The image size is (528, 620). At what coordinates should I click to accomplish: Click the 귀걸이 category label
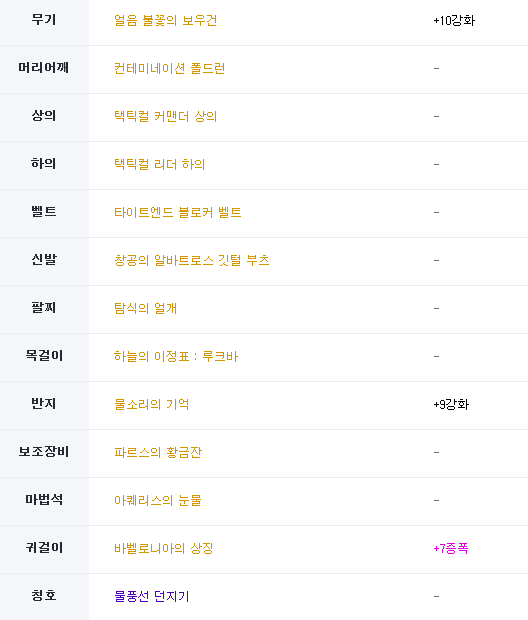click(44, 548)
